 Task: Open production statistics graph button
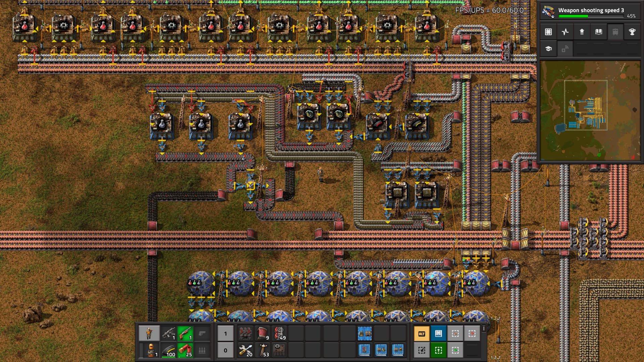tap(565, 32)
